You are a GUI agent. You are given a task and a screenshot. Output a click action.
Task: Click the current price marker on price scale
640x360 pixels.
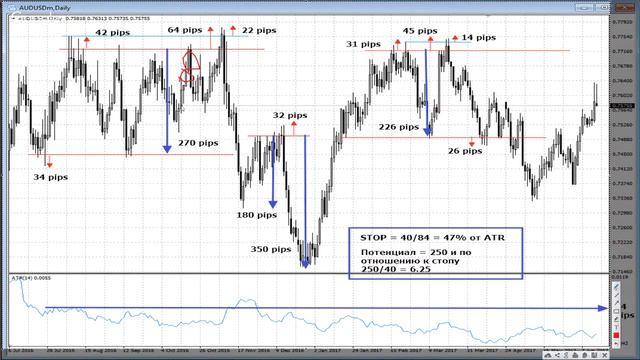click(x=622, y=106)
